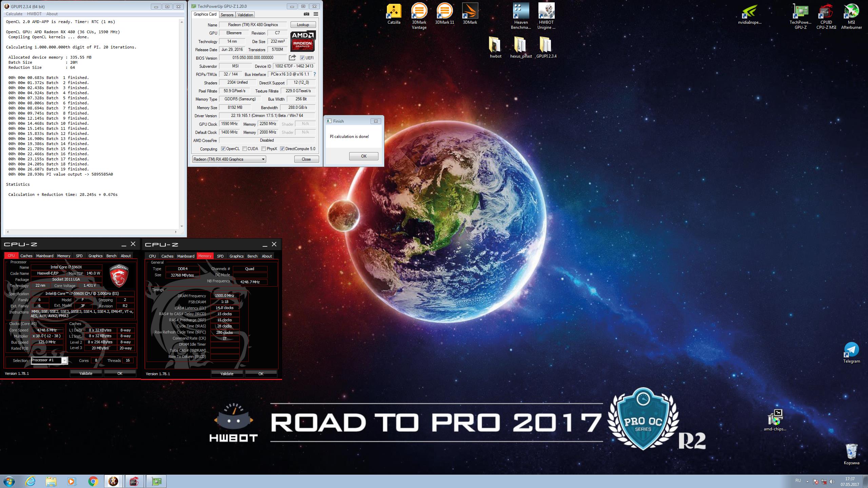Viewport: 868px width, 488px height.
Task: Switch to the Sensors tab in GPU-Z
Action: (227, 15)
